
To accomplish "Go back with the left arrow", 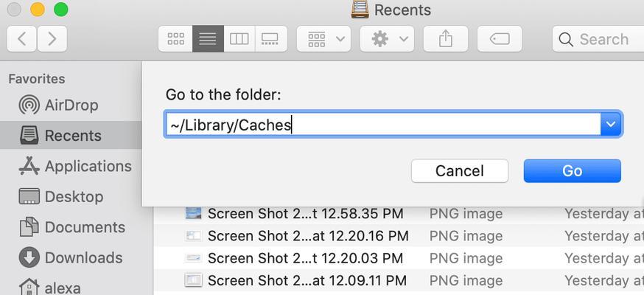I will (22, 39).
